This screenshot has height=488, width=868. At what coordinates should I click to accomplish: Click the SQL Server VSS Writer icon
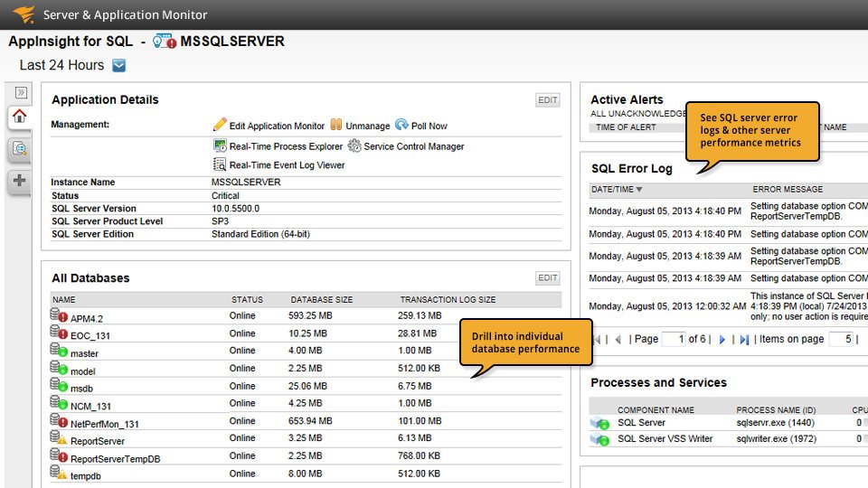(599, 439)
